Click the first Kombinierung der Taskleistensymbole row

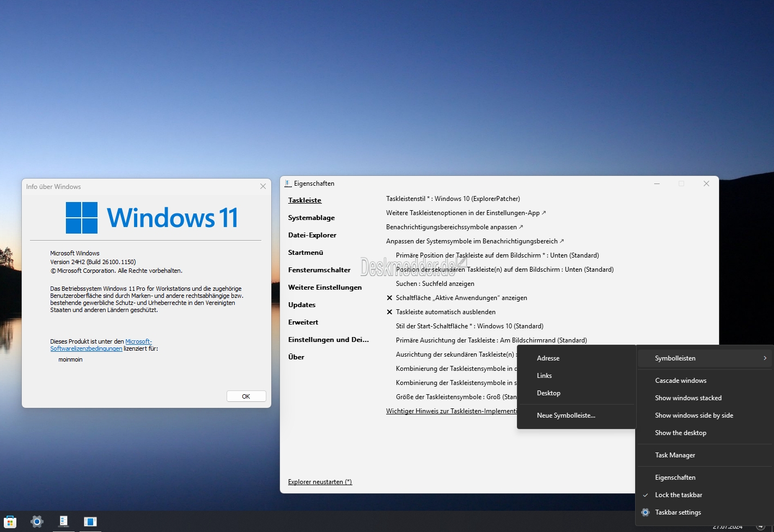[456, 369]
